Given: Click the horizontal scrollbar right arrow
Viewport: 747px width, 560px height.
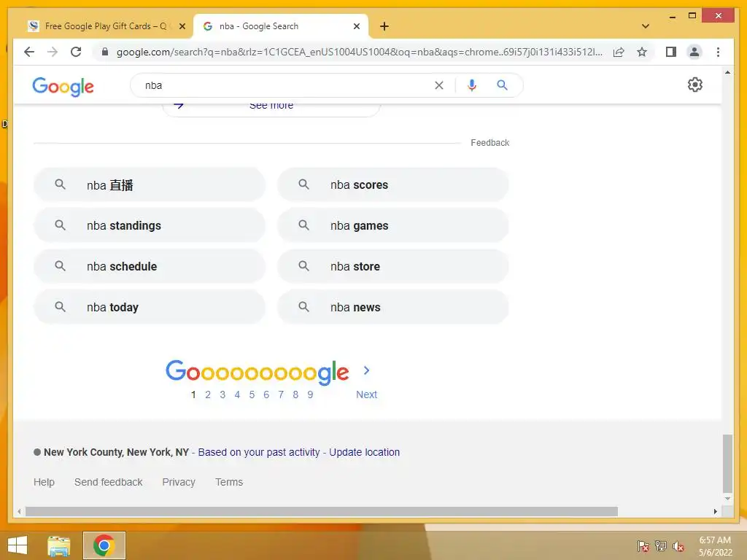Looking at the screenshot, I should tap(715, 511).
